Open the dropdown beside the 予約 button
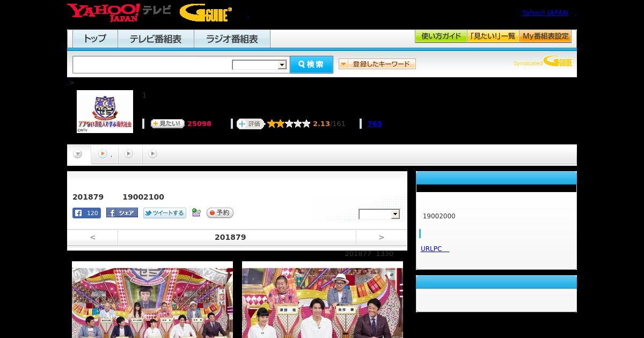This screenshot has width=644, height=338. (379, 214)
